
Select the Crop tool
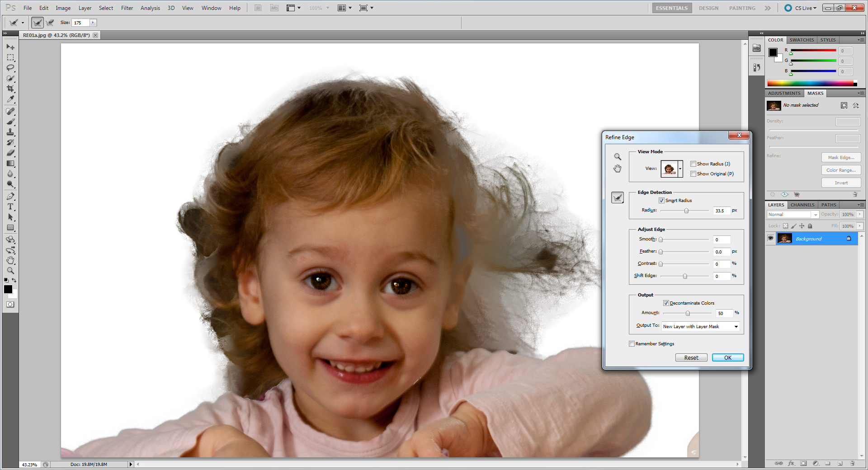[x=10, y=89]
